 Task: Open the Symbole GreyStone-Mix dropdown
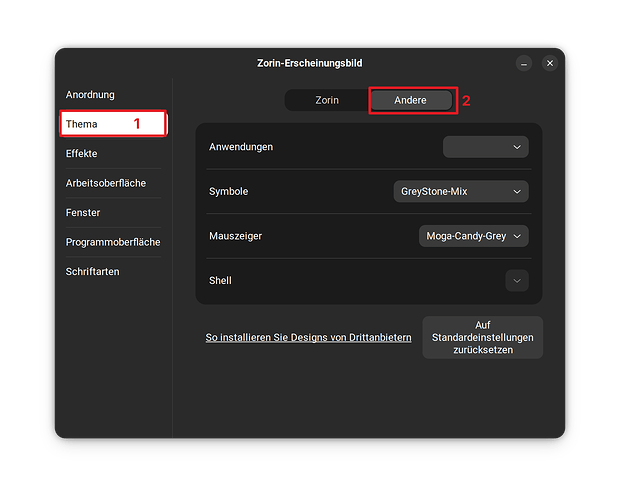(x=461, y=191)
